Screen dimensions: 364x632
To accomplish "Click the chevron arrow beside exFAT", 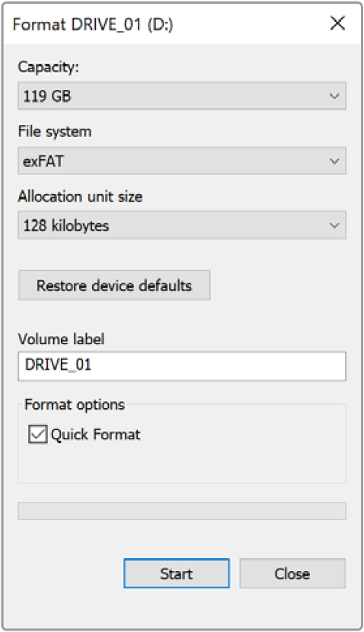I will (x=334, y=161).
